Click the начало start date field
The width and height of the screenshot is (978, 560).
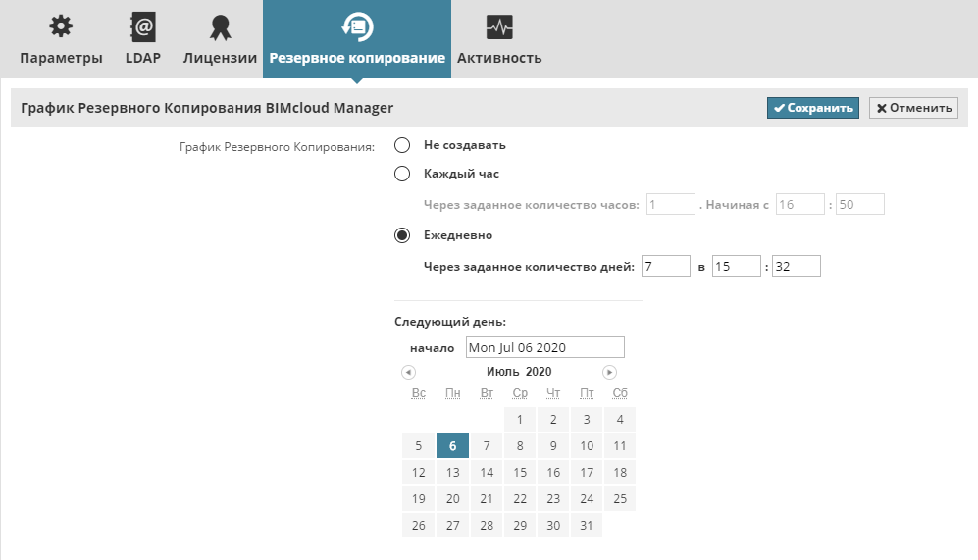(544, 347)
